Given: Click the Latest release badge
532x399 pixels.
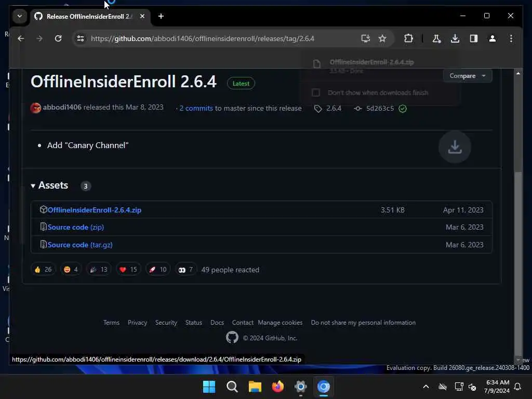Looking at the screenshot, I should (x=241, y=84).
